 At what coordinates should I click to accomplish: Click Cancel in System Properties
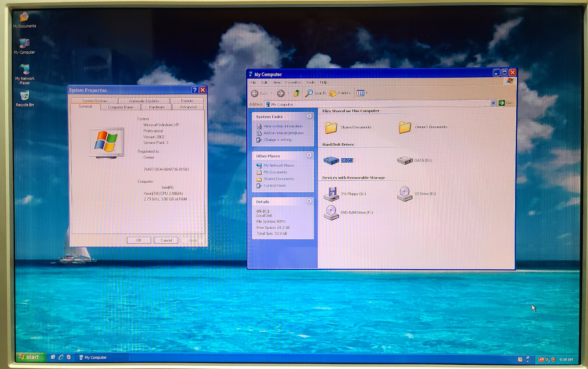click(166, 240)
